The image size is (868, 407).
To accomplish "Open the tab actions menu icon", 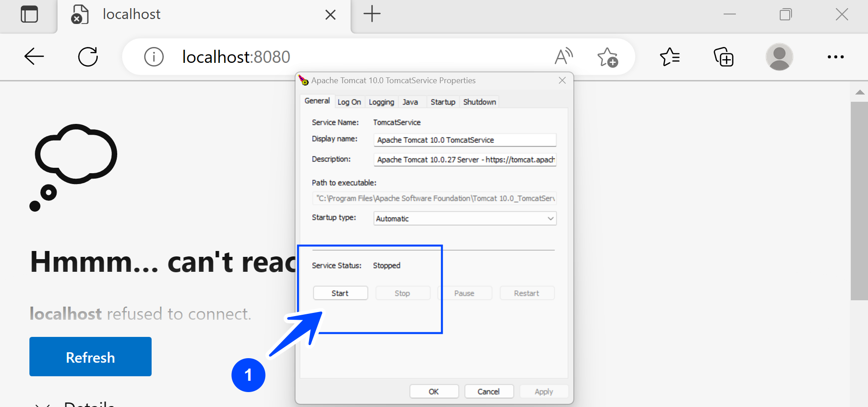I will tap(29, 14).
